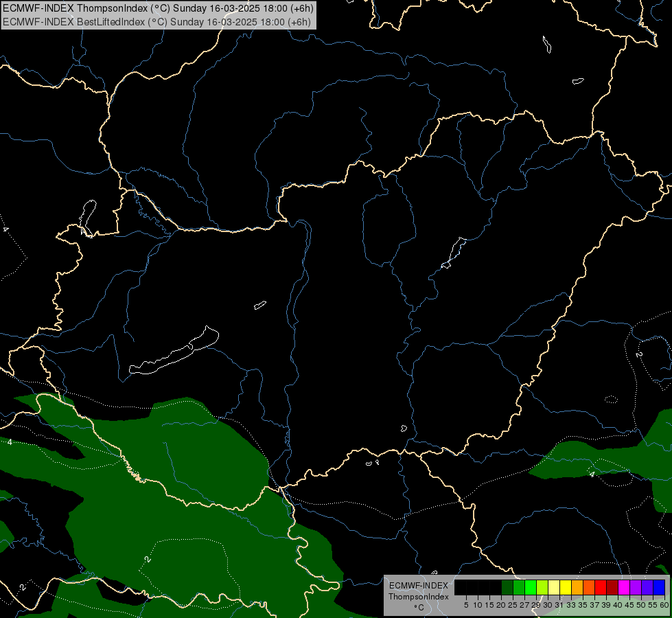
Task: Click the legend tick value '37'
Action: [x=594, y=605]
